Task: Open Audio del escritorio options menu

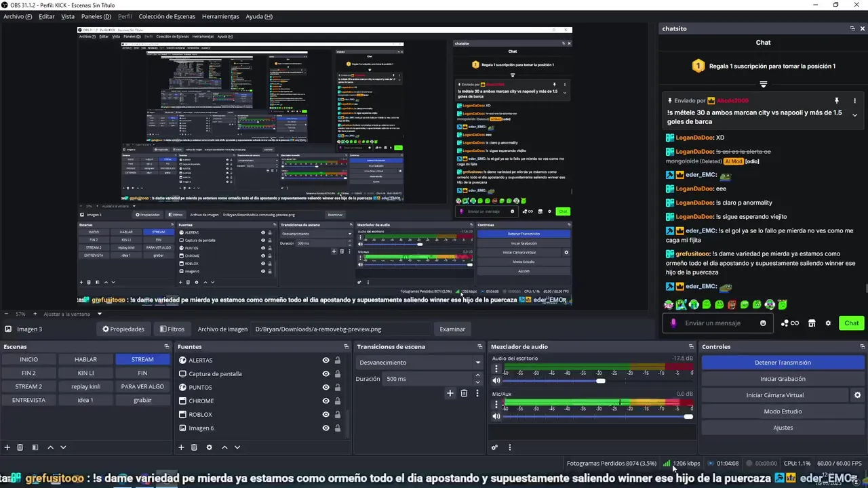Action: (x=496, y=369)
